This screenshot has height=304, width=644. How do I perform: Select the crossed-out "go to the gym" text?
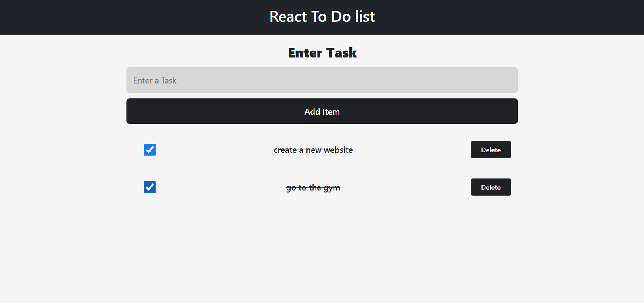coord(313,188)
